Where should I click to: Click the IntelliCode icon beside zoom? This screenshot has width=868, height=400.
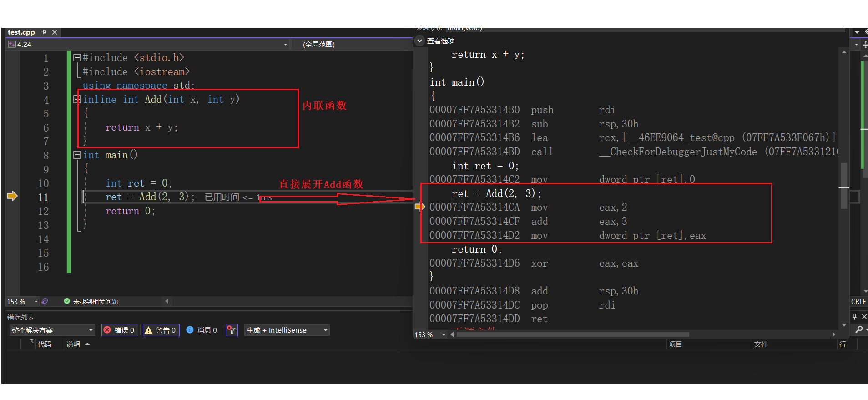coord(45,302)
